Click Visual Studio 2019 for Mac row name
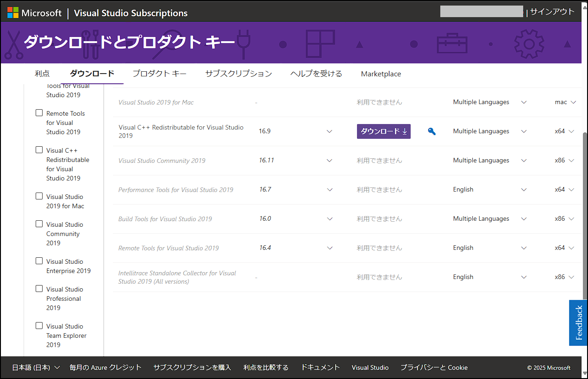The image size is (588, 379). [x=156, y=102]
